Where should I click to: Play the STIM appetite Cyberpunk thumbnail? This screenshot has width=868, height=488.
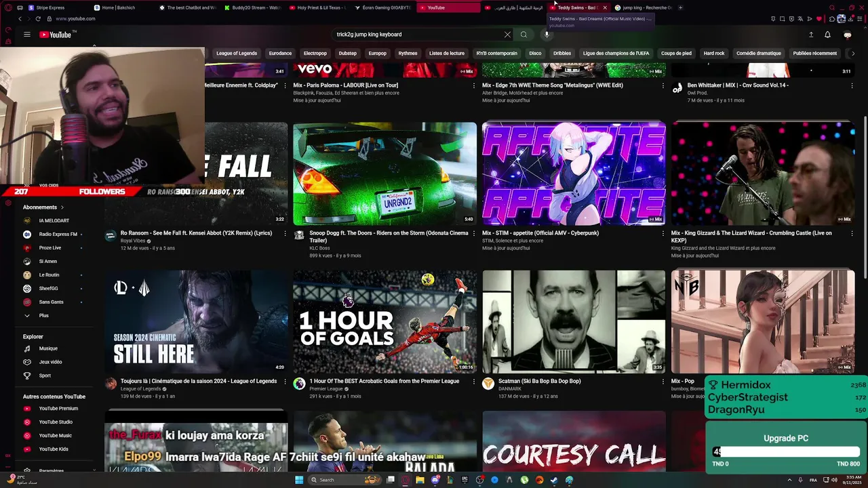click(574, 174)
